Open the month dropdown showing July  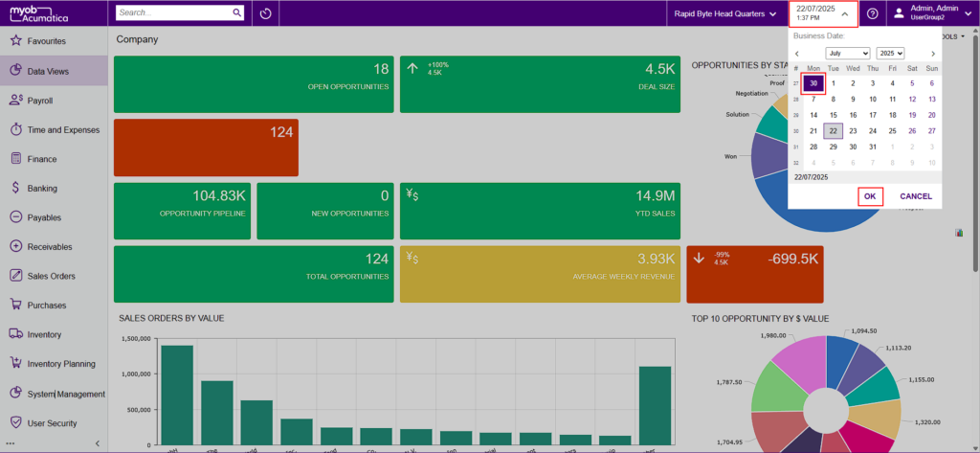[x=848, y=54]
